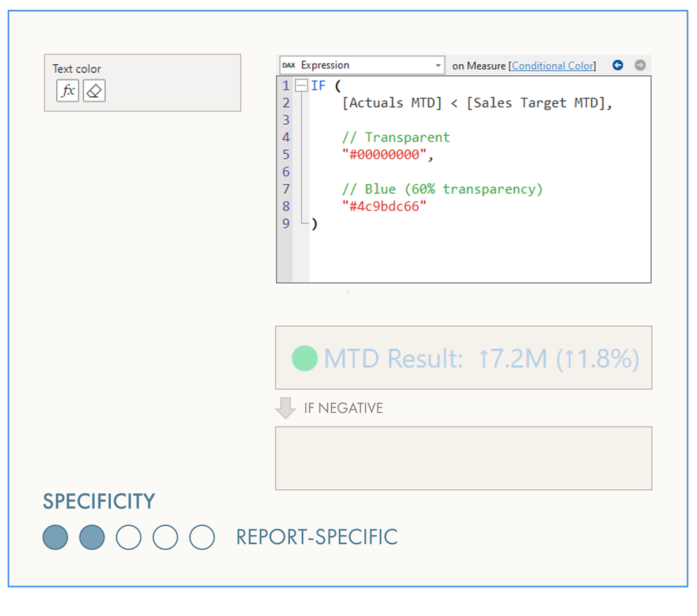This screenshot has height=616, width=697.
Task: Click the gray IF NEGATIVE down arrow
Action: pos(286,408)
